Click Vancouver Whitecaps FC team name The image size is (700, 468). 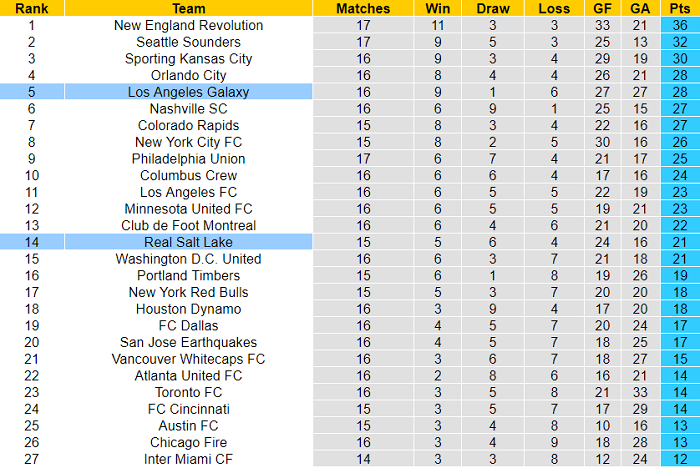click(189, 359)
